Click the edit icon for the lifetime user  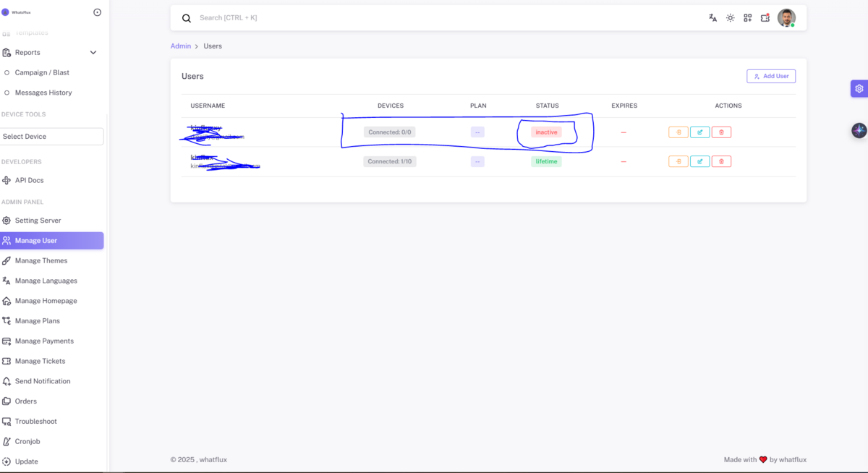[x=699, y=161]
